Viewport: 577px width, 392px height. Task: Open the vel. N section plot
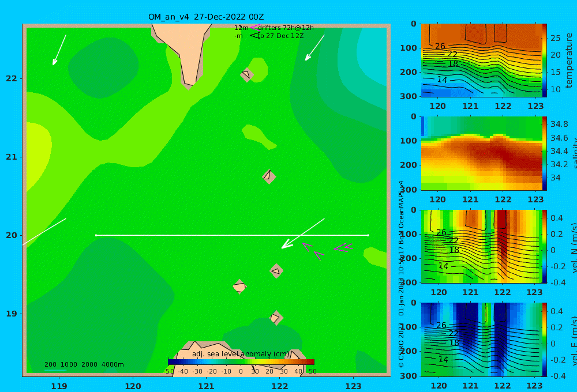(481, 246)
